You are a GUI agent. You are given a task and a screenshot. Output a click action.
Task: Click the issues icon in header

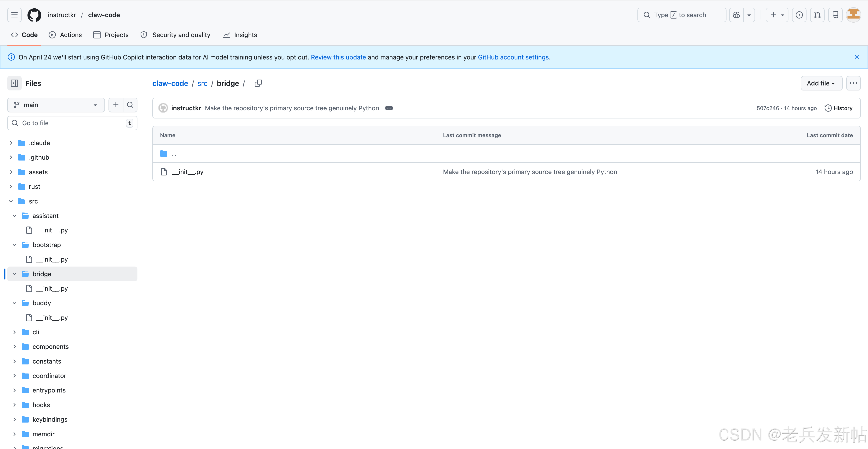799,15
